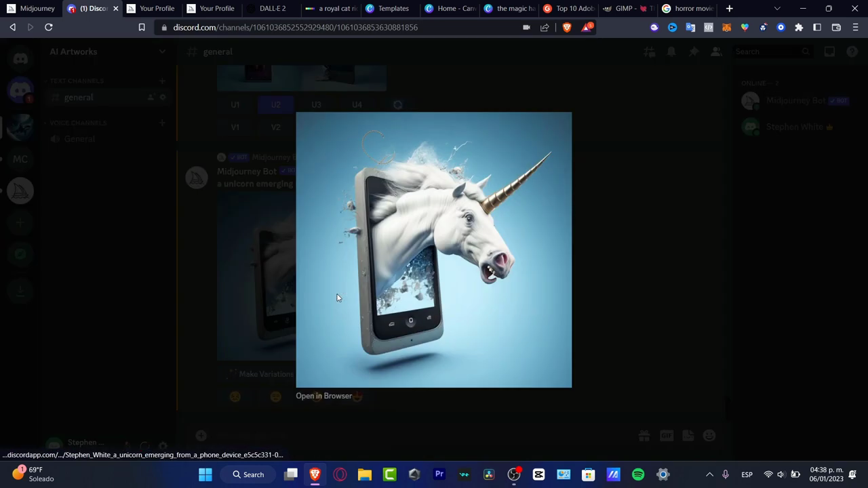Open the Home - Canva tab
Viewport: 868px width, 488px height.
click(x=450, y=9)
